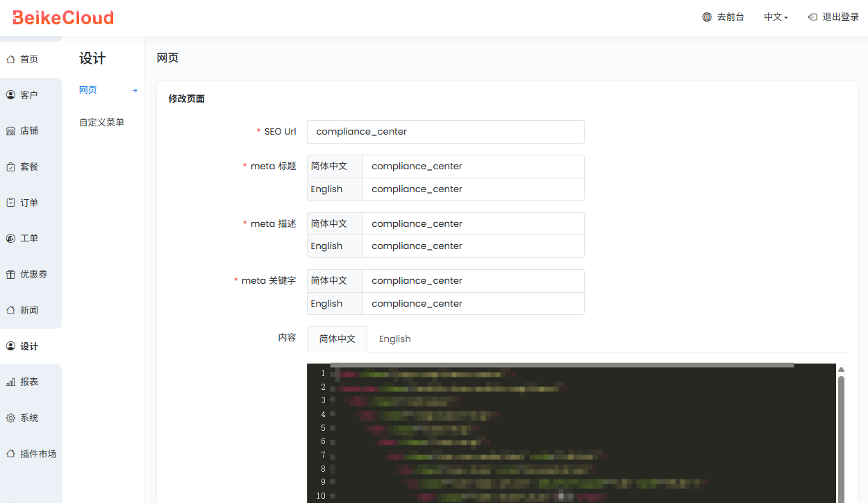868x503 pixels.
Task: Click the user icon for 客户
Action: pos(10,94)
